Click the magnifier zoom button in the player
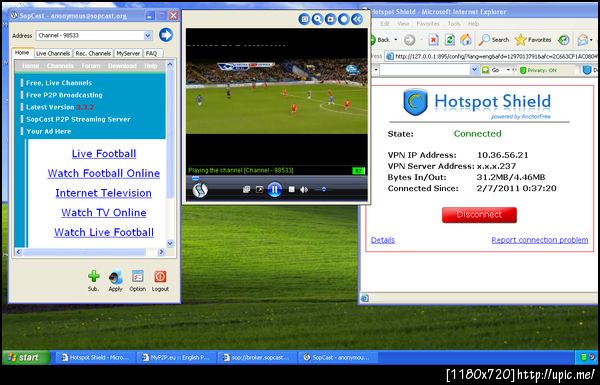Screen dimensions: 600x385 [x=317, y=19]
